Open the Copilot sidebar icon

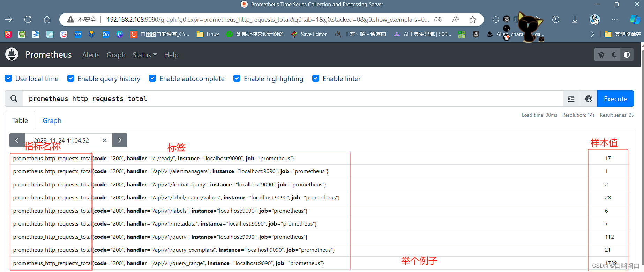tap(635, 20)
